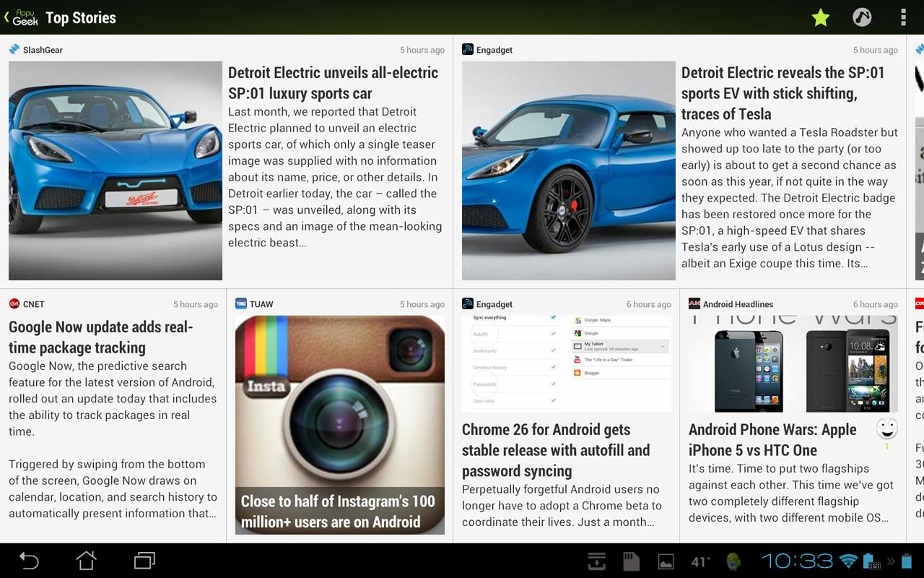
Task: Tap the download notification icon in status bar
Action: [597, 561]
